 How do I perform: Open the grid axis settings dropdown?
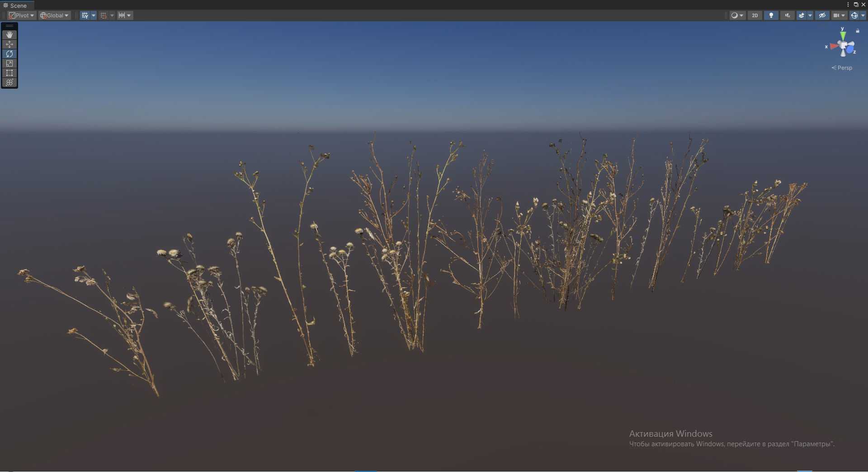pos(94,15)
